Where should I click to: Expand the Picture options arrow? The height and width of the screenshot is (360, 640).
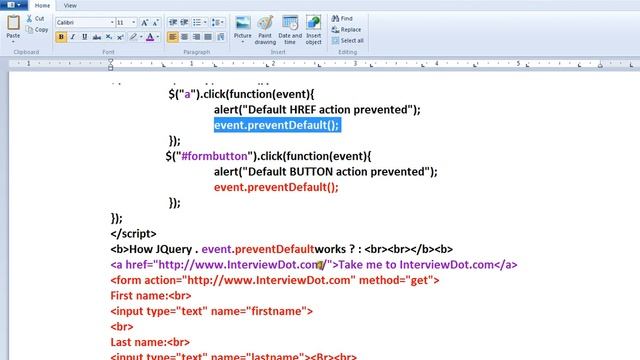[x=242, y=42]
